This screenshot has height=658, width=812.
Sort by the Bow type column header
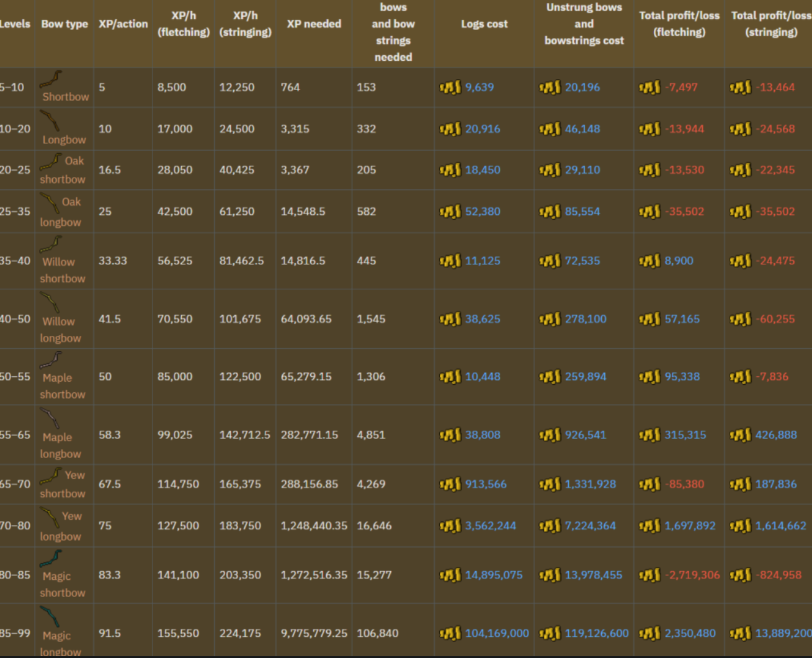pos(65,24)
